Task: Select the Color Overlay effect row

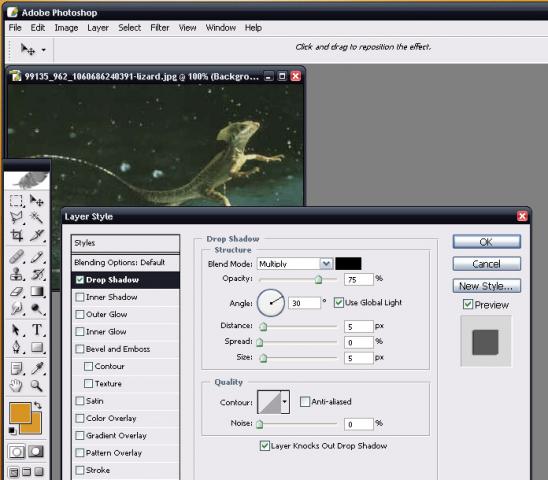Action: 125,418
